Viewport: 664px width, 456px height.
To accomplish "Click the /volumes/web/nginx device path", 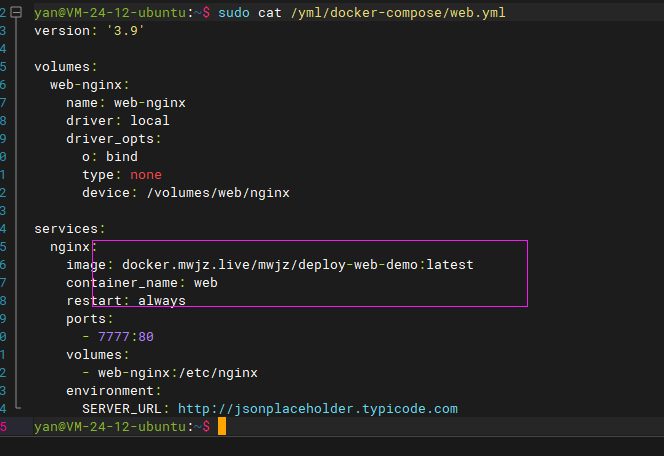I will click(x=218, y=193).
